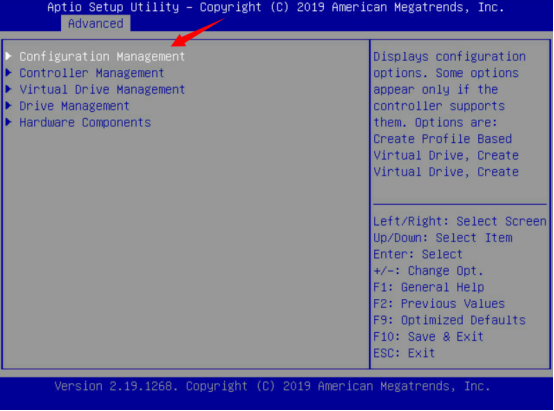
Task: Click the F10: Save & Exit hint
Action: 428,336
